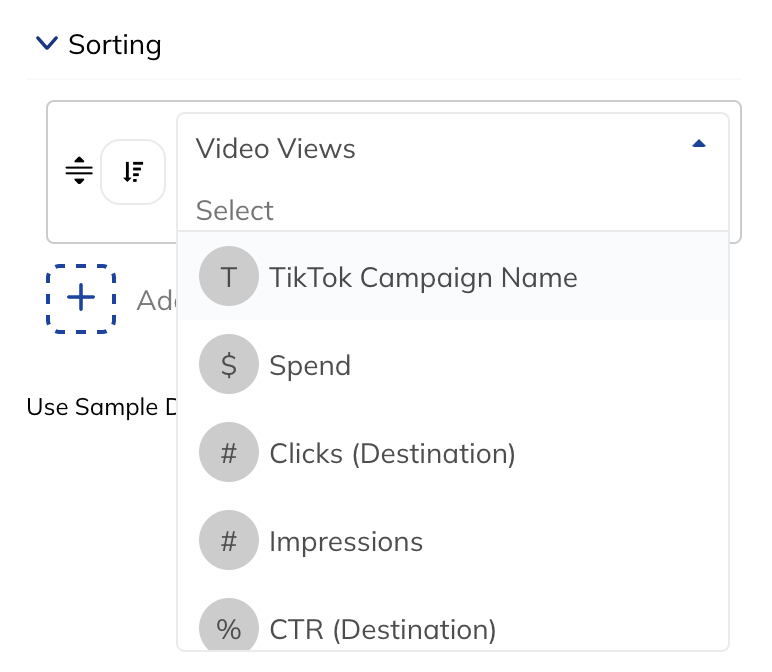The image size is (772, 672).
Task: Click the Use Sample label
Action: pyautogui.click(x=101, y=407)
